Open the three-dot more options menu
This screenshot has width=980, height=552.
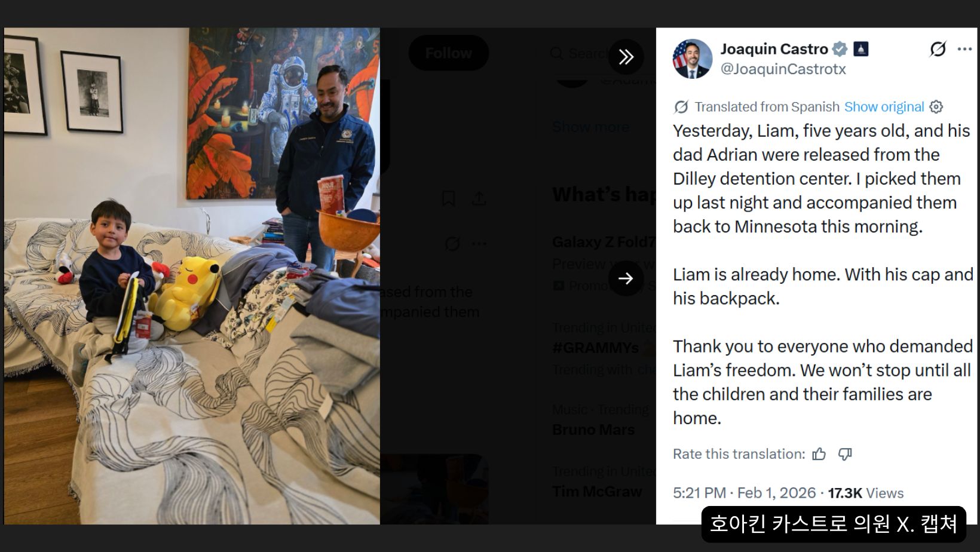(964, 49)
